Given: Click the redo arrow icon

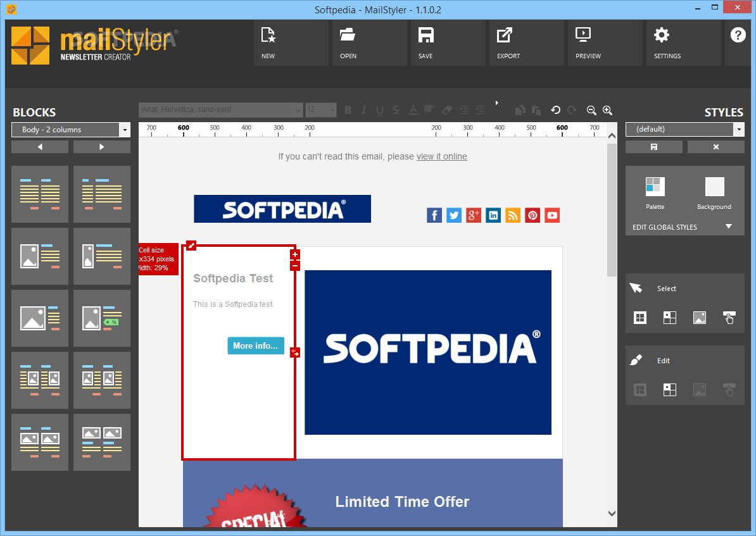Looking at the screenshot, I should [572, 110].
